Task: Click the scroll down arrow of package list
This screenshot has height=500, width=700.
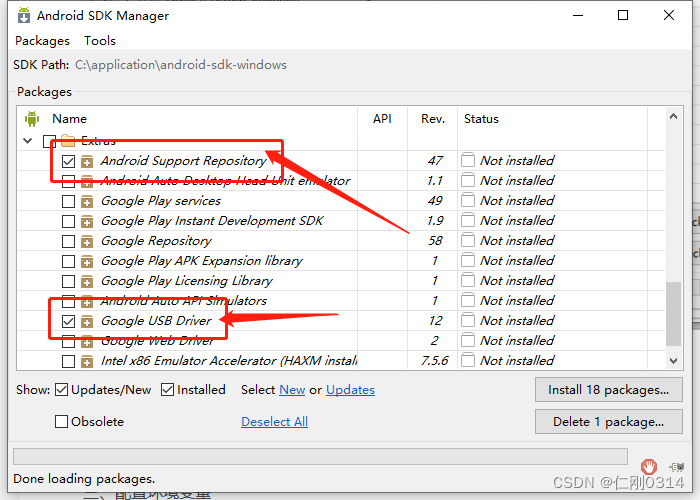Action: (x=674, y=360)
